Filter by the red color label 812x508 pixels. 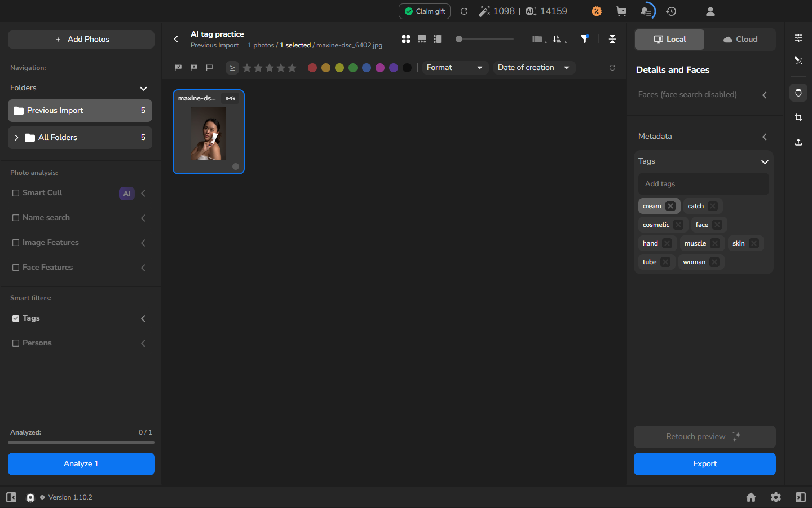pos(312,68)
